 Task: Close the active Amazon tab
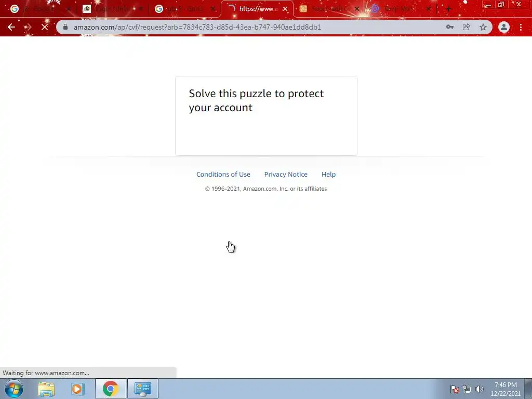(285, 9)
